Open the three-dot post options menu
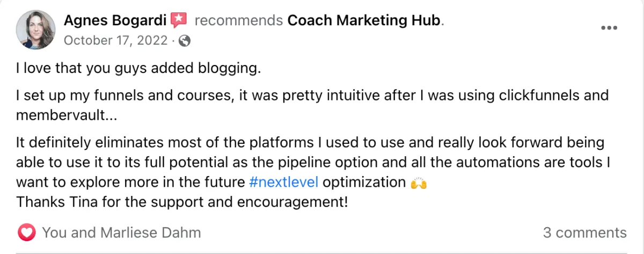 click(609, 28)
